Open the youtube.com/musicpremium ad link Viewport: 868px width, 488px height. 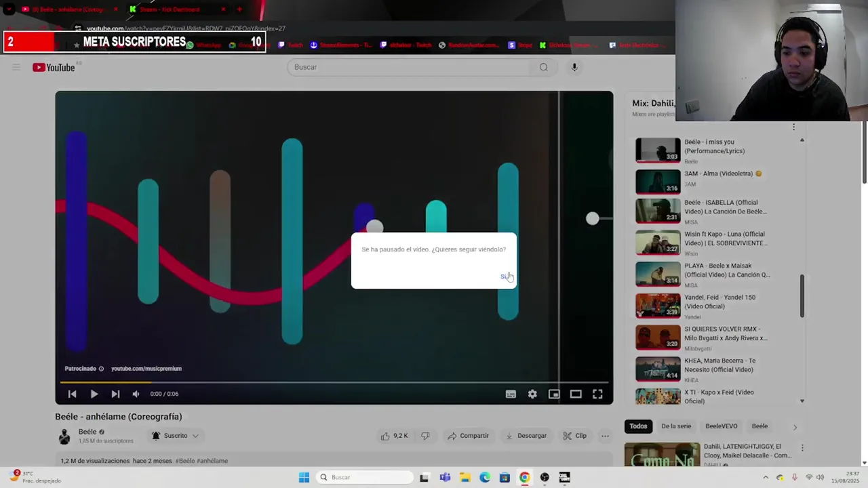(146, 369)
